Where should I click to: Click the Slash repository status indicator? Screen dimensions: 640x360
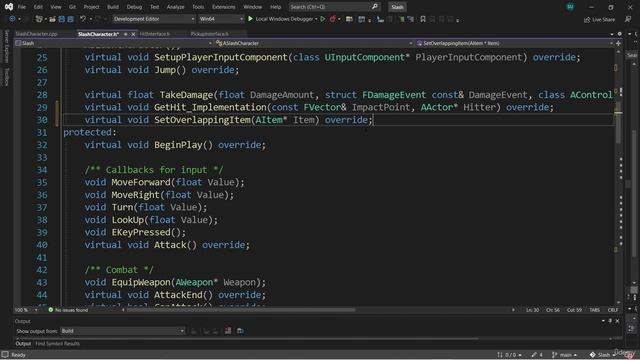click(x=602, y=355)
